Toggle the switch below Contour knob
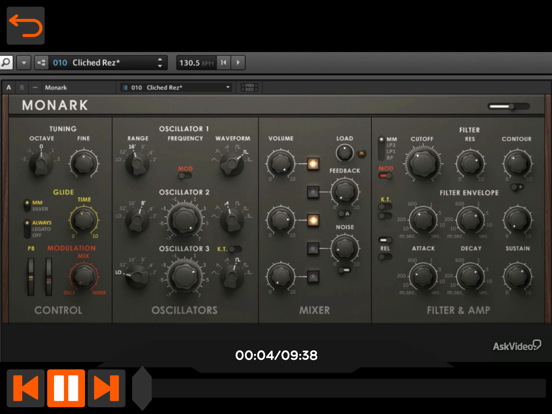Image resolution: width=552 pixels, height=414 pixels. point(517,187)
